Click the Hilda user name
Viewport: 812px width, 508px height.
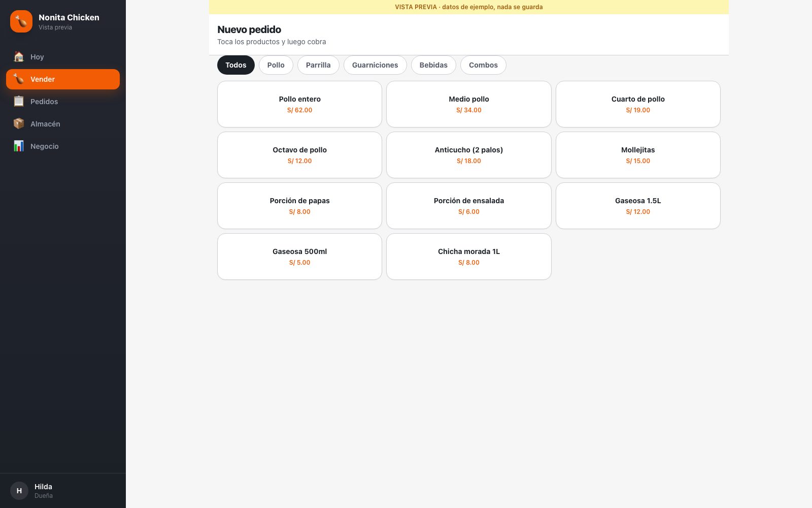pos(43,487)
